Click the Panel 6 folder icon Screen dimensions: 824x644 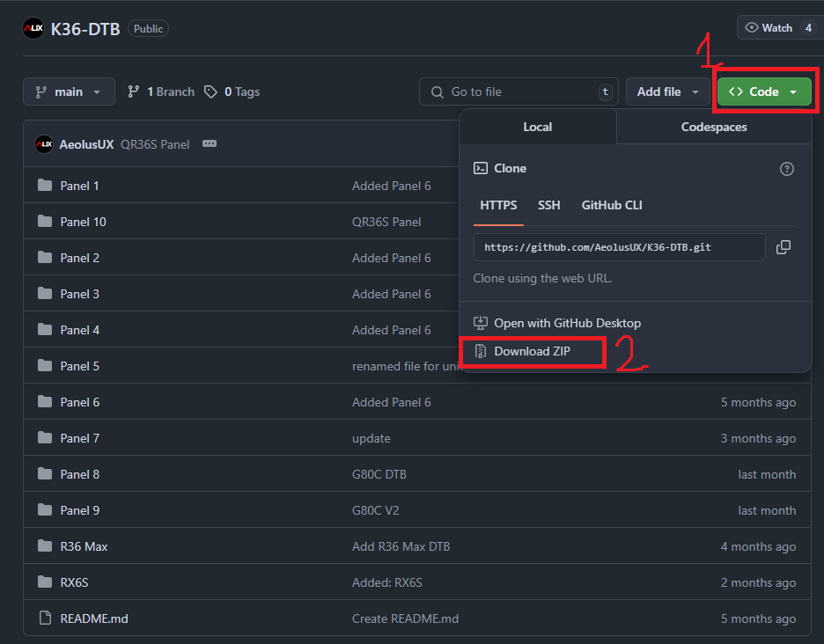click(45, 402)
